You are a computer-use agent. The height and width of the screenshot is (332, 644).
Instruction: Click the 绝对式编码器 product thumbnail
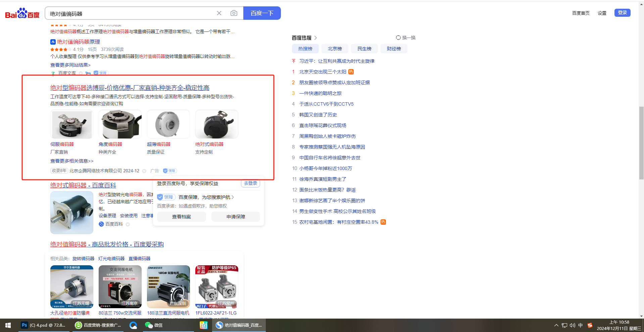[x=217, y=124]
